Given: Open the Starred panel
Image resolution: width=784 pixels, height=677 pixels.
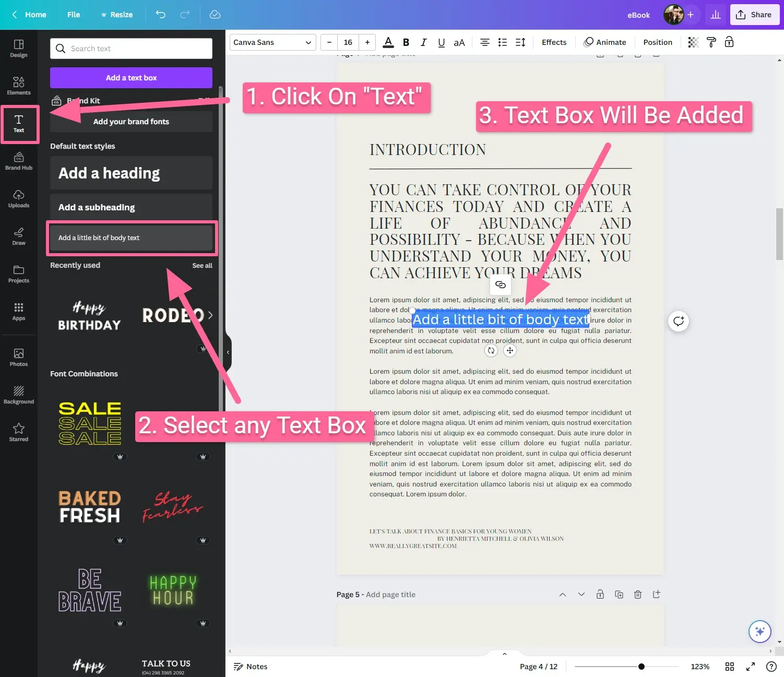Looking at the screenshot, I should click(19, 433).
